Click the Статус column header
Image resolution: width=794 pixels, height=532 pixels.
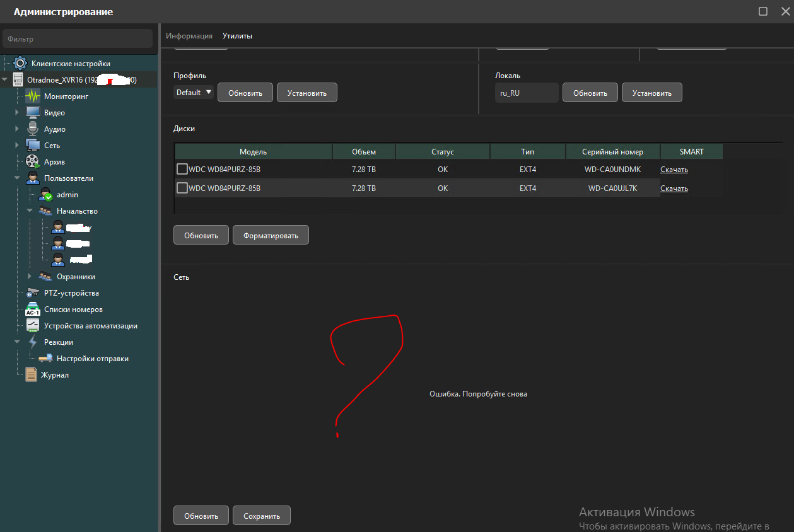(x=443, y=151)
